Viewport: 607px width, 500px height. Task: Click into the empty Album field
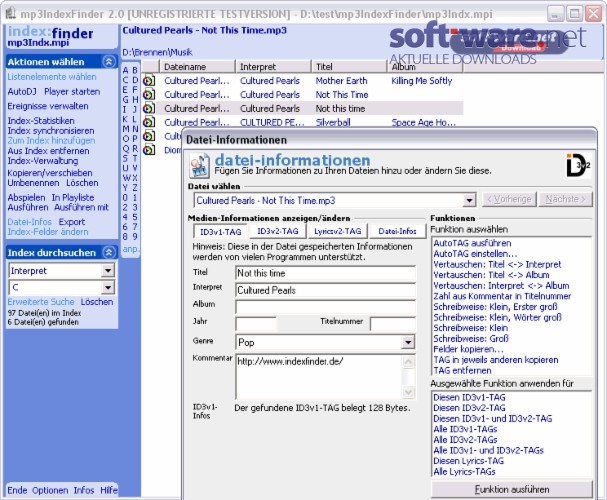tap(325, 307)
